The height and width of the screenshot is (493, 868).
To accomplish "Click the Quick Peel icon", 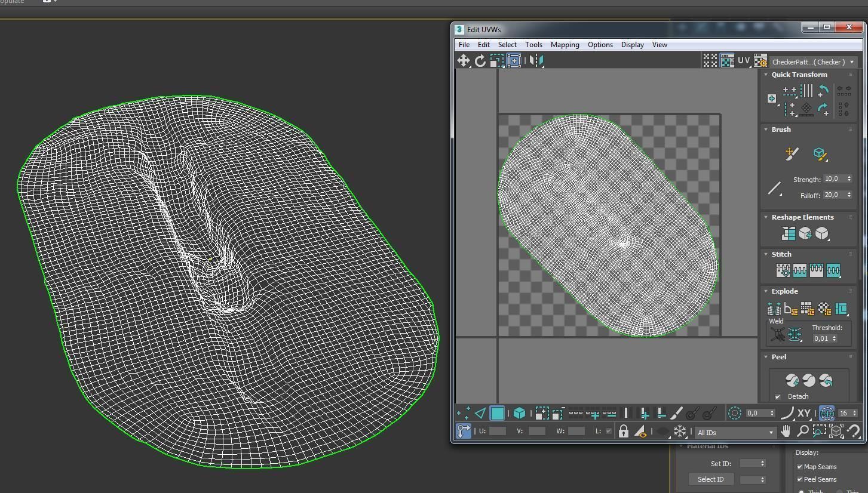I will point(792,380).
